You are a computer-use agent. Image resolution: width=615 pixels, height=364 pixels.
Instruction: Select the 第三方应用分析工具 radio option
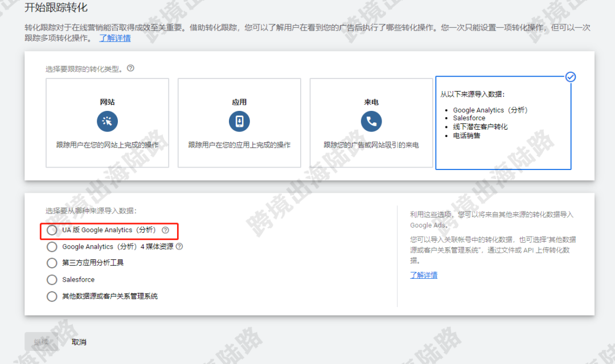point(52,263)
